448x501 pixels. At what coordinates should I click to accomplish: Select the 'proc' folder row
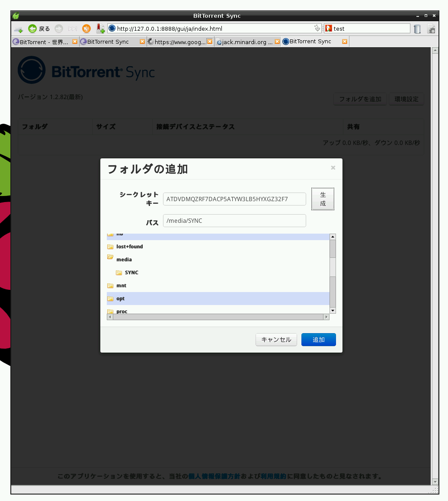218,310
